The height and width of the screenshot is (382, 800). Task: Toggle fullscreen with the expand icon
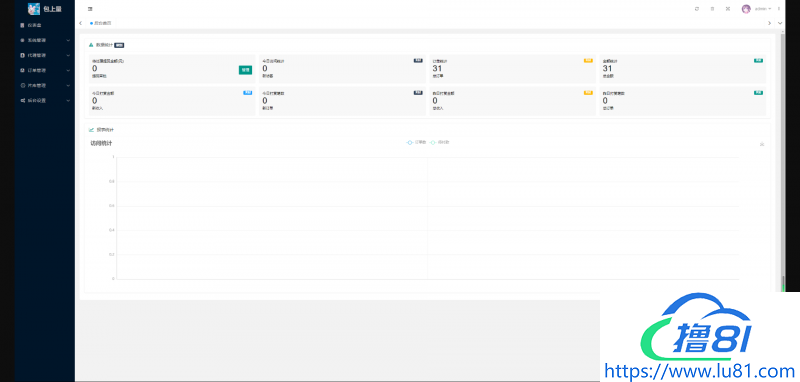pyautogui.click(x=728, y=9)
